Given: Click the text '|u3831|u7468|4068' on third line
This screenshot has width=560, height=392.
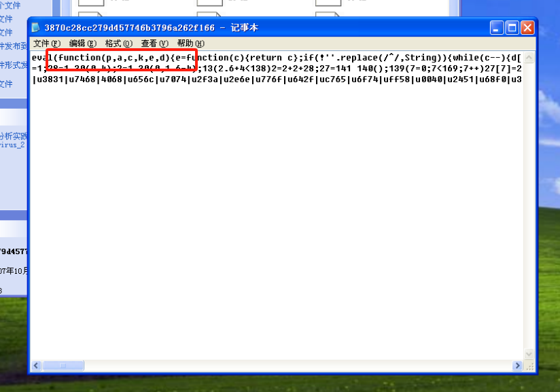Looking at the screenshot, I should (77, 79).
